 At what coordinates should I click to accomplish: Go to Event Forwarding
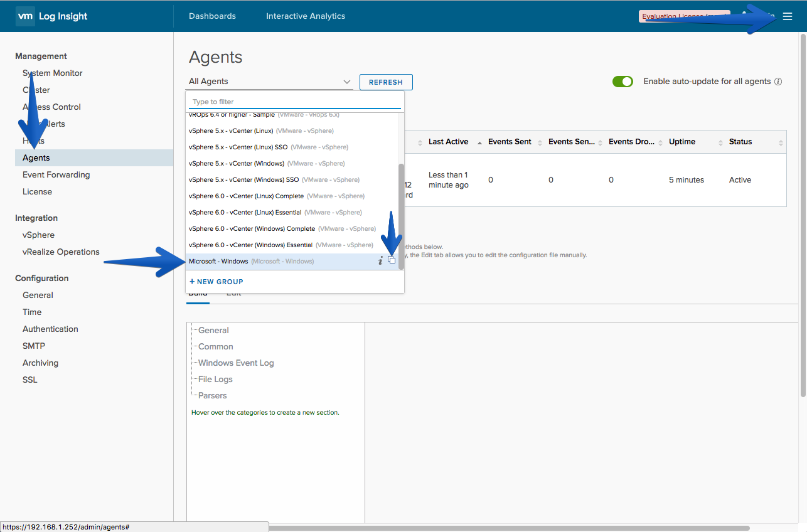[56, 175]
